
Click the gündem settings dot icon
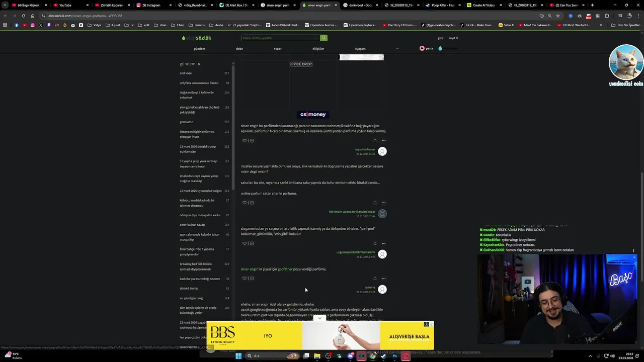tap(199, 64)
